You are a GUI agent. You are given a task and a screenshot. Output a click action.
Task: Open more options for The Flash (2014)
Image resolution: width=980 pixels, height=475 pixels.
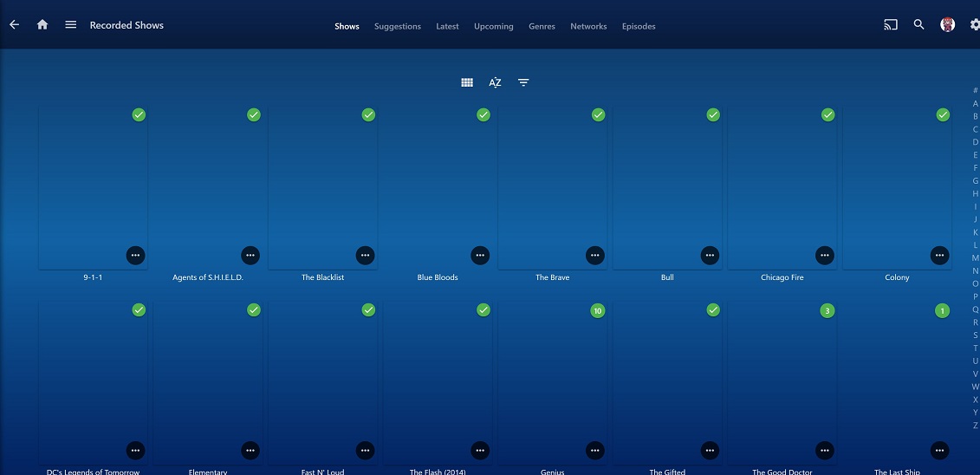click(480, 450)
